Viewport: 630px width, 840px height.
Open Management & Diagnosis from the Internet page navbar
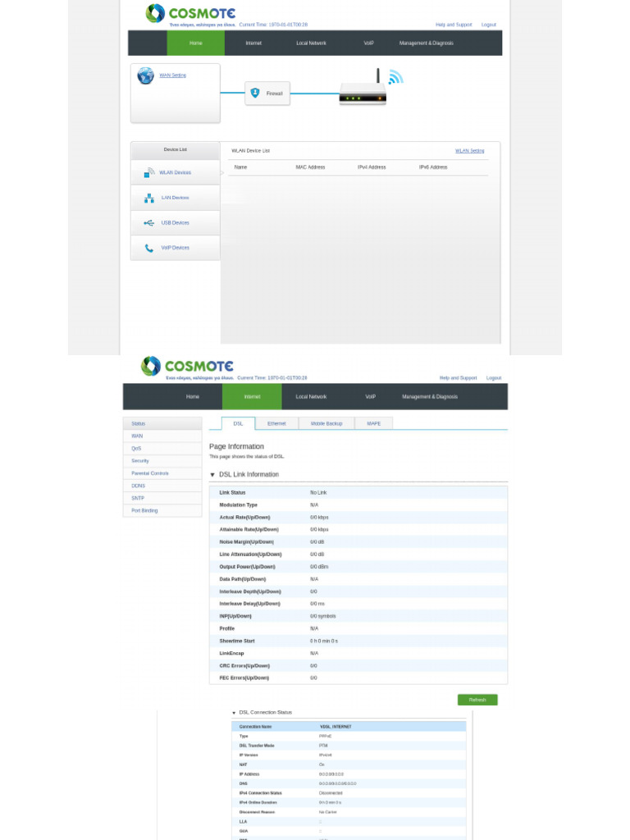[430, 397]
